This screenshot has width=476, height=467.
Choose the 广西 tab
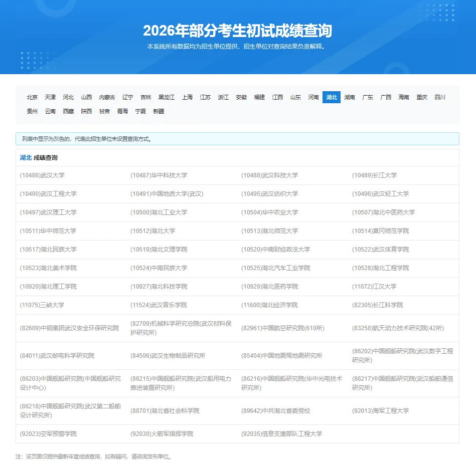(386, 97)
